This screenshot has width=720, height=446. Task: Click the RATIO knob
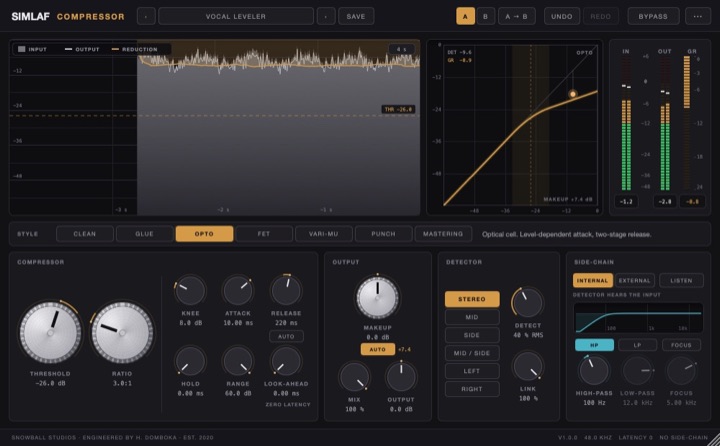(122, 332)
